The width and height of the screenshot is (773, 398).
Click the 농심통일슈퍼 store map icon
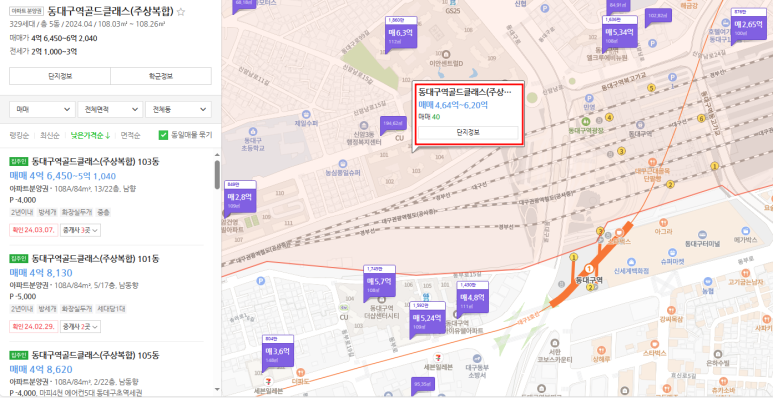342,163
